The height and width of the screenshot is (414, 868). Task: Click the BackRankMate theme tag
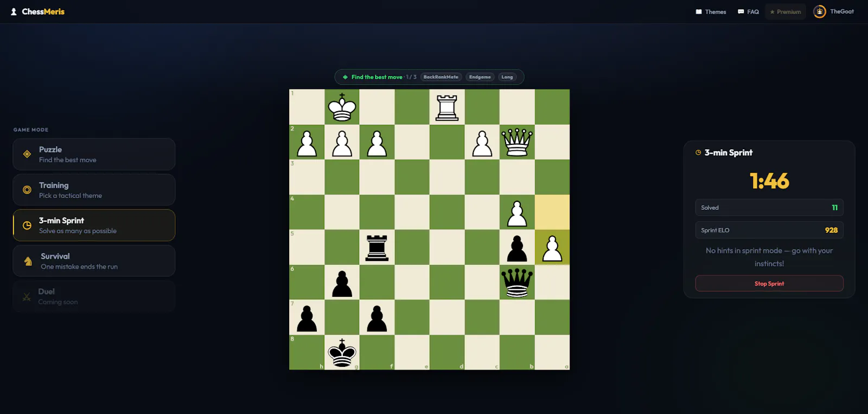pos(441,77)
